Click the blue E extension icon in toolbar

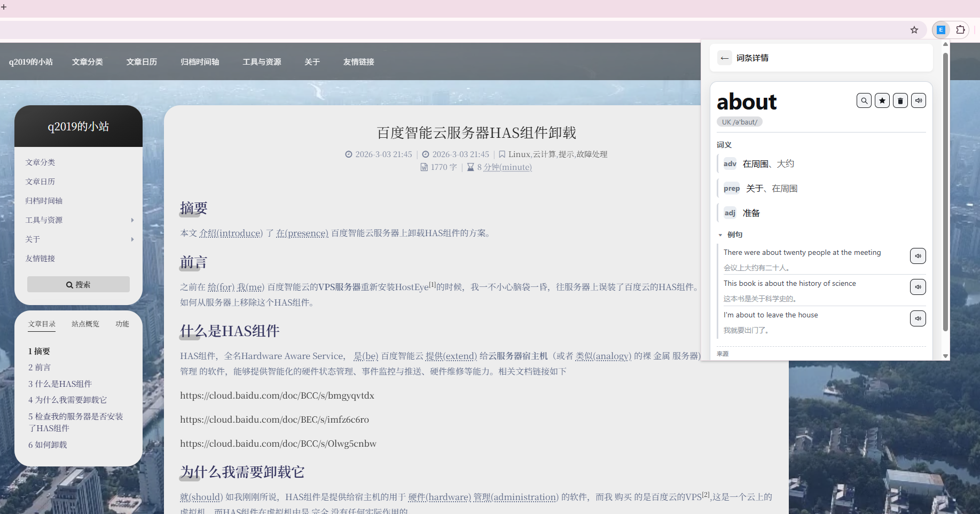click(941, 30)
